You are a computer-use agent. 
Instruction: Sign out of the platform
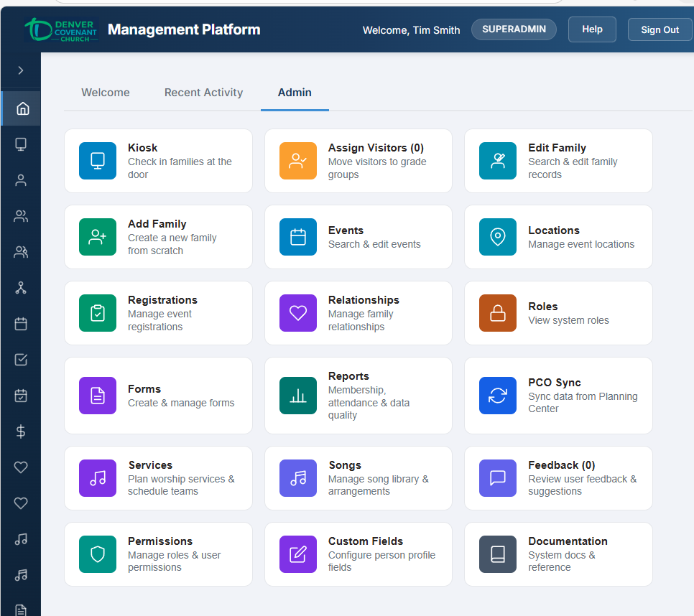click(x=660, y=29)
